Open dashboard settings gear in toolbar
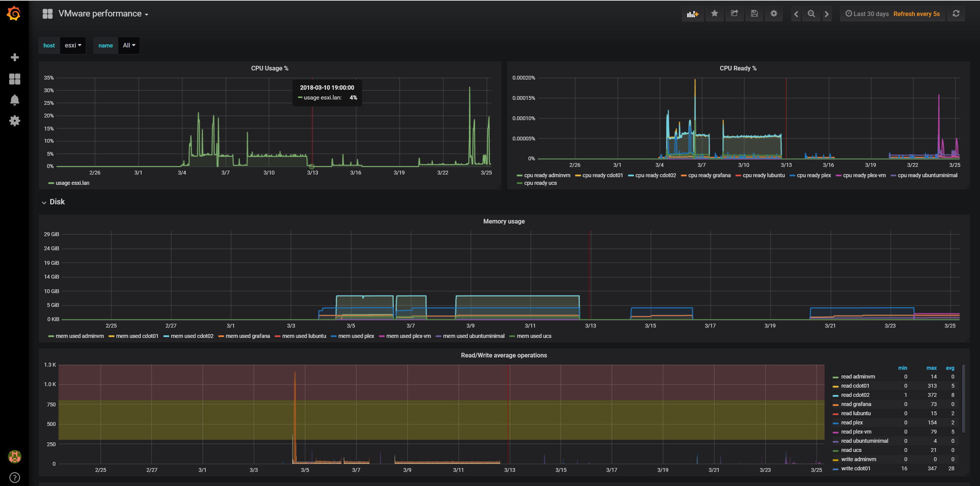Viewport: 980px width, 486px height. [x=774, y=14]
